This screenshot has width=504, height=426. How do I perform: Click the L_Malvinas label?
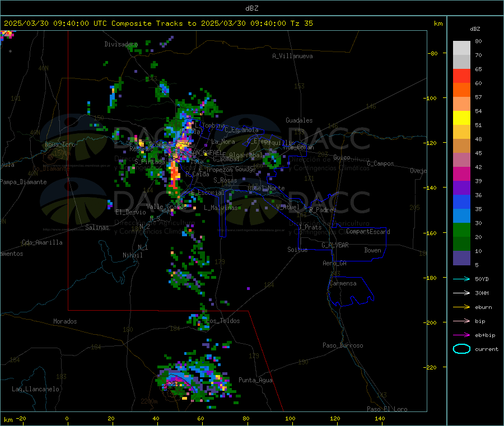[x=221, y=208]
